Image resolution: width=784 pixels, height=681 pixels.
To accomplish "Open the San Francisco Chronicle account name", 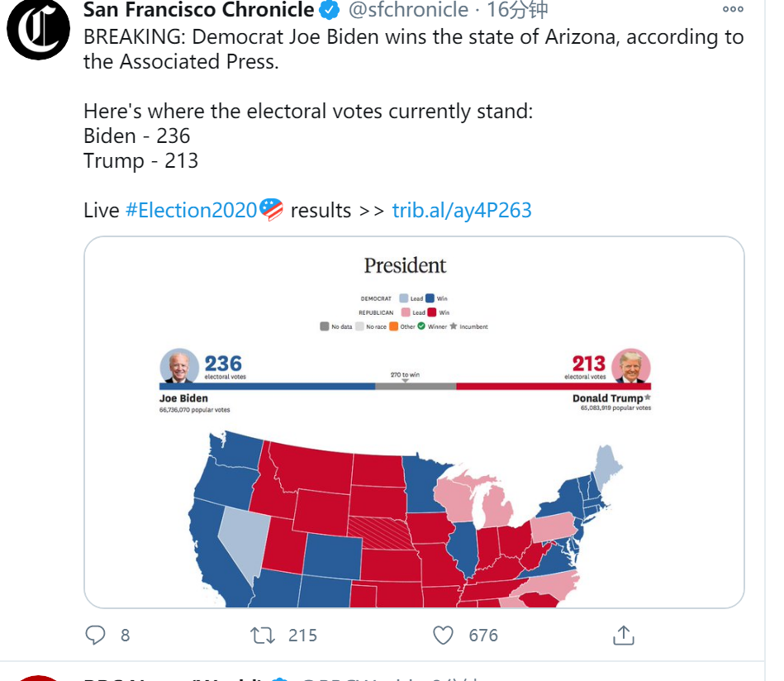I will [x=198, y=11].
